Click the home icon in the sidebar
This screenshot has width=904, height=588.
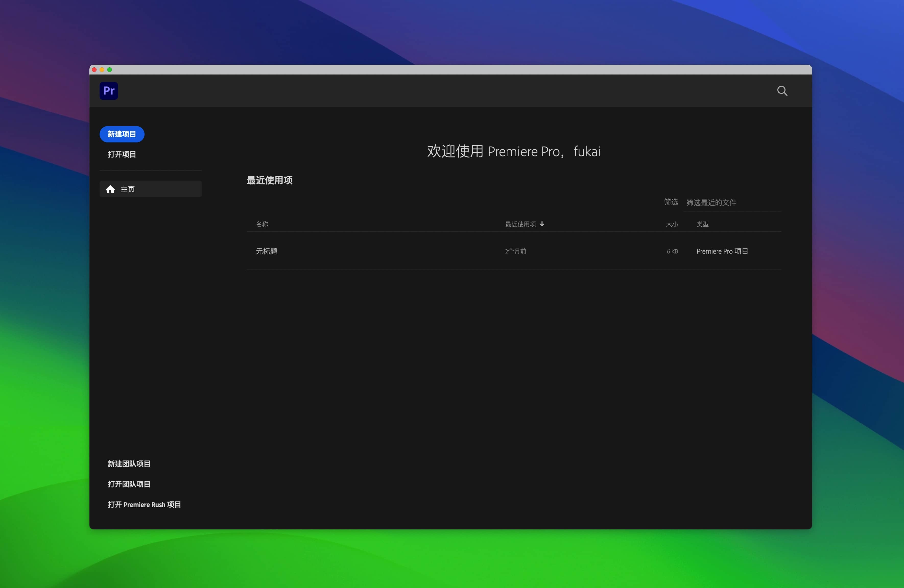click(x=110, y=189)
